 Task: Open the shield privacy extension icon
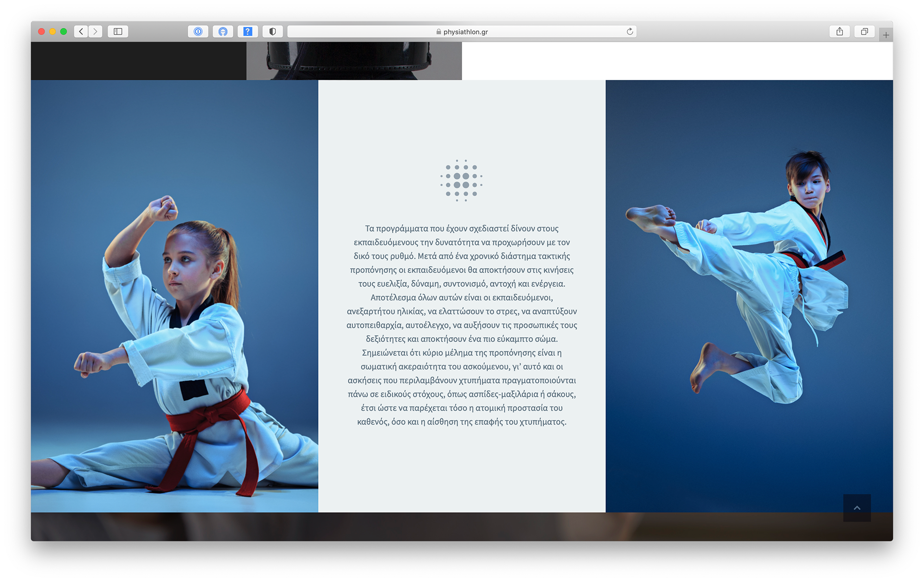coord(272,31)
